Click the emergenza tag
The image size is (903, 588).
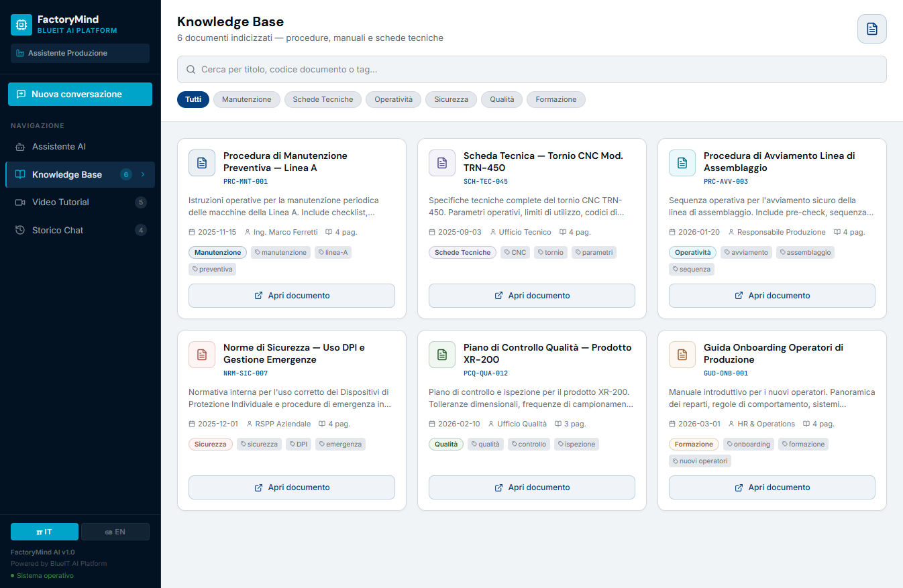click(x=341, y=444)
